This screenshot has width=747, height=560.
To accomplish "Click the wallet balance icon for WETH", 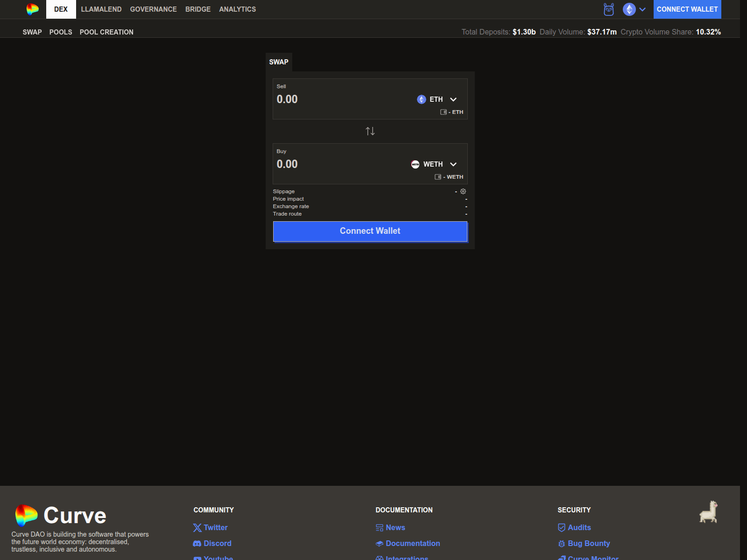I will click(438, 177).
